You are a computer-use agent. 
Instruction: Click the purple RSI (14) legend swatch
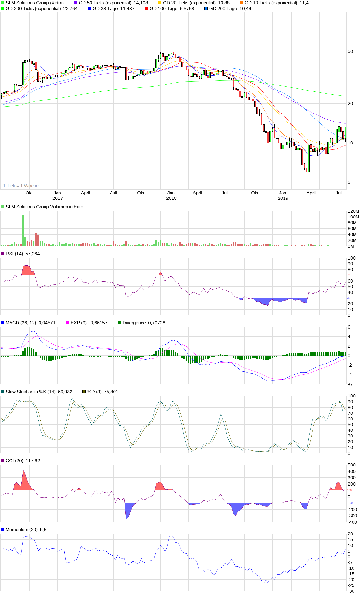[2, 254]
